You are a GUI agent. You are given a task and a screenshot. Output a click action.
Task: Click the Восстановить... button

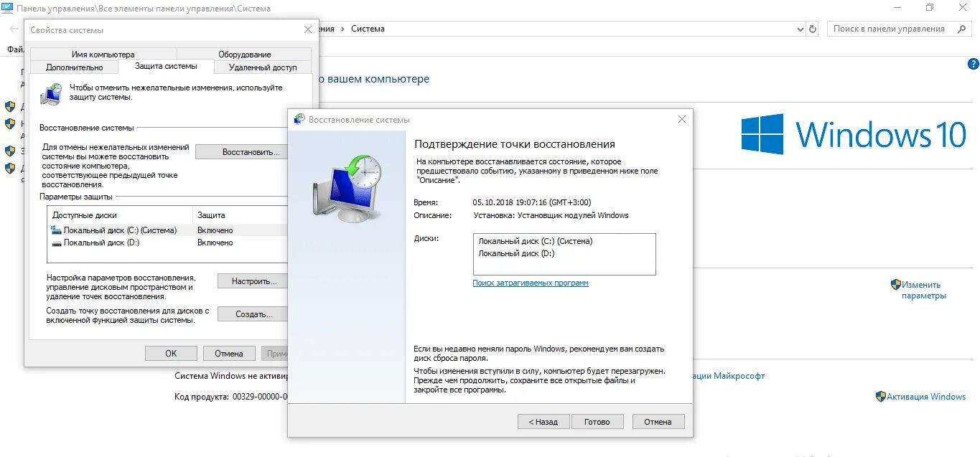click(242, 152)
